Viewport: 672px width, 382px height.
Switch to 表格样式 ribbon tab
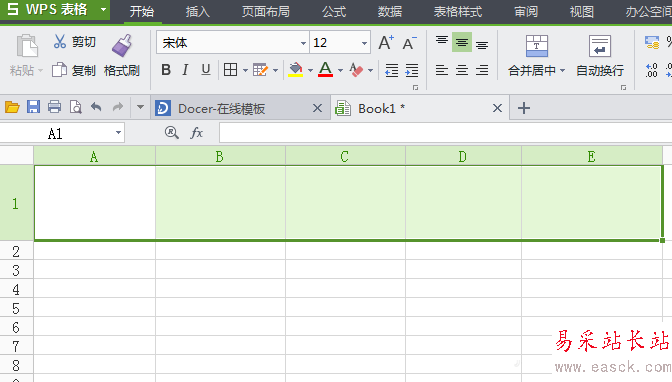[x=458, y=12]
